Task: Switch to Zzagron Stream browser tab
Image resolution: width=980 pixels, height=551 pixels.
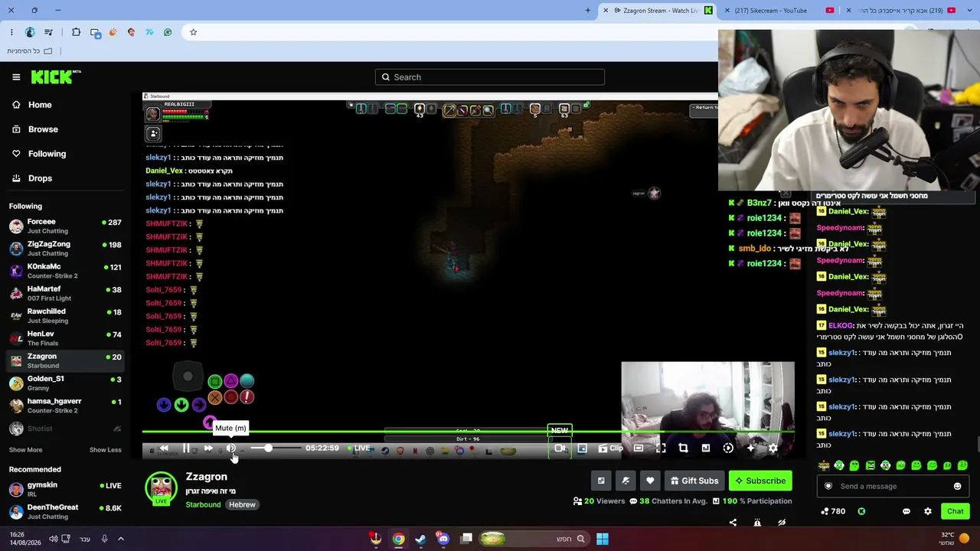Action: point(658,10)
